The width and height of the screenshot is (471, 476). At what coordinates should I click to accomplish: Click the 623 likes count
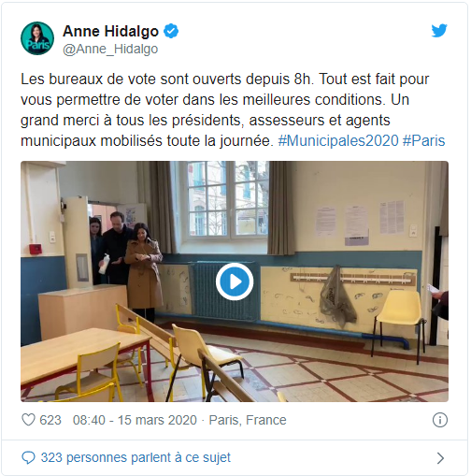pos(50,420)
